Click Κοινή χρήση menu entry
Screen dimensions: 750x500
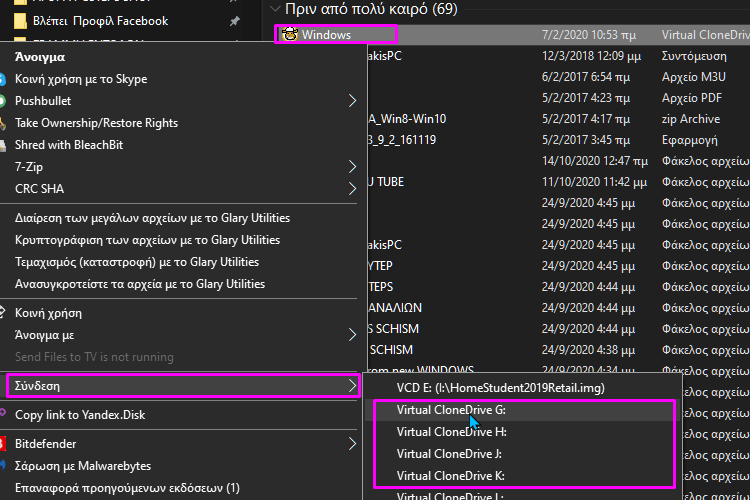click(48, 313)
